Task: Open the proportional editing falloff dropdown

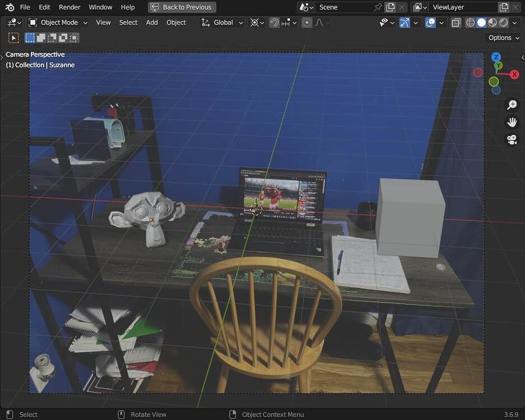Action: [322, 22]
